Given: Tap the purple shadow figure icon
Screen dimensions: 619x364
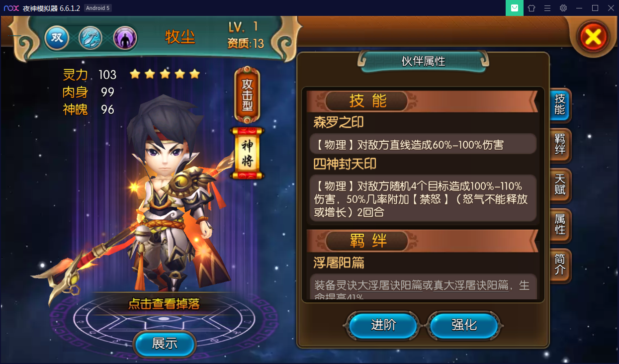Looking at the screenshot, I should pyautogui.click(x=125, y=38).
